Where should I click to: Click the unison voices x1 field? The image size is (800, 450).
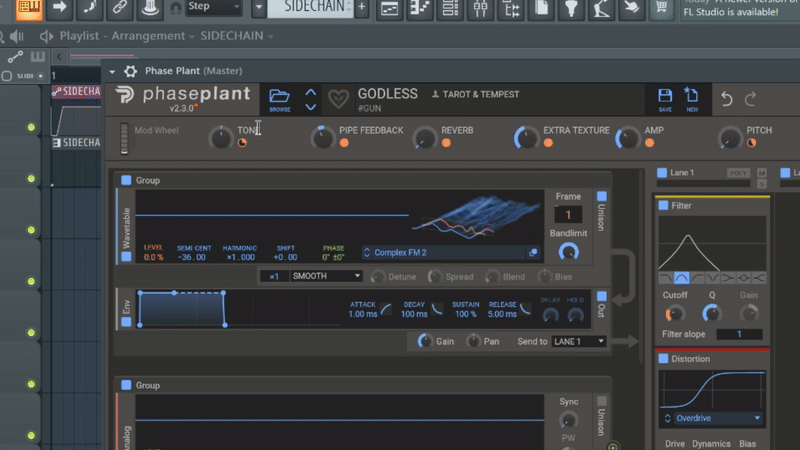[274, 276]
